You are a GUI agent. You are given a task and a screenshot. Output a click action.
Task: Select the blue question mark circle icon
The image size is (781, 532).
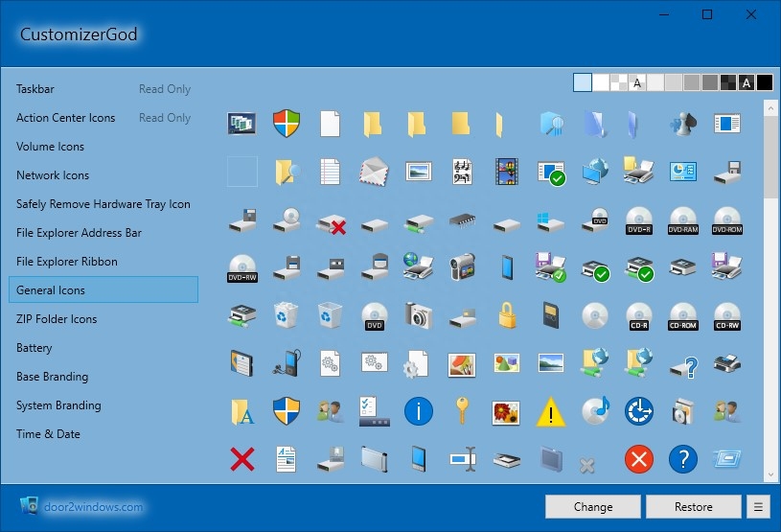point(683,459)
